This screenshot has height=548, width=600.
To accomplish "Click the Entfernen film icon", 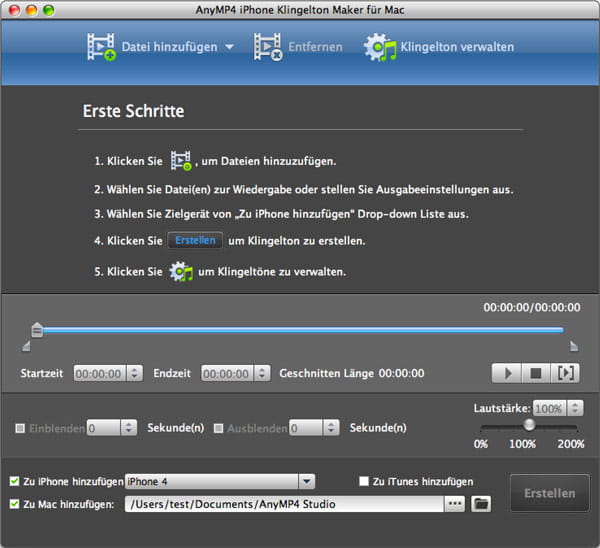I will point(268,47).
